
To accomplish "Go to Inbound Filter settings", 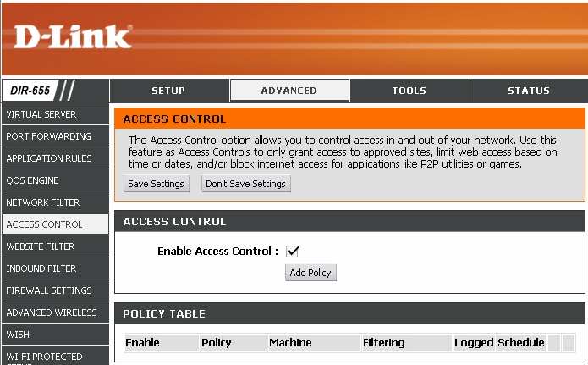I will [55, 268].
